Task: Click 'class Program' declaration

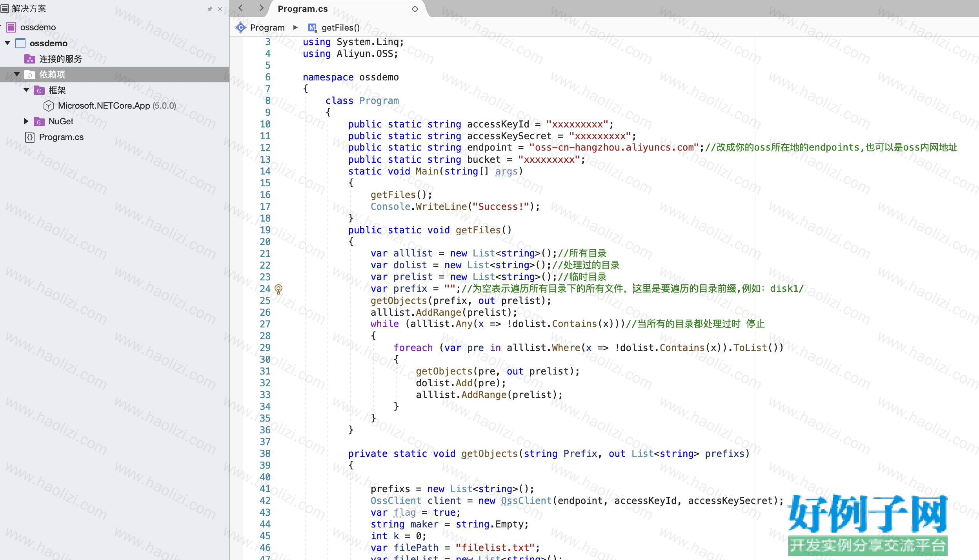Action: [362, 101]
